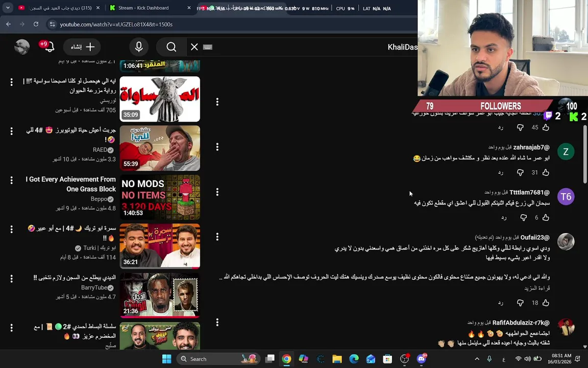
Task: Close the Kick Dashboard tab
Action: (x=189, y=8)
